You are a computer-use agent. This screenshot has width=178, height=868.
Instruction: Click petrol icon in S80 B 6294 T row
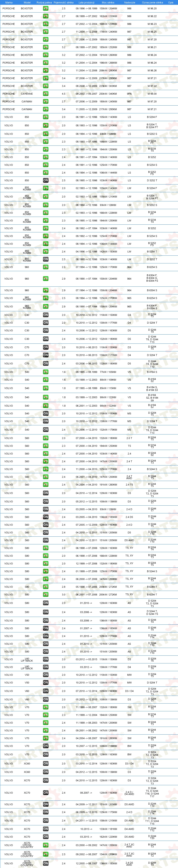46,594
